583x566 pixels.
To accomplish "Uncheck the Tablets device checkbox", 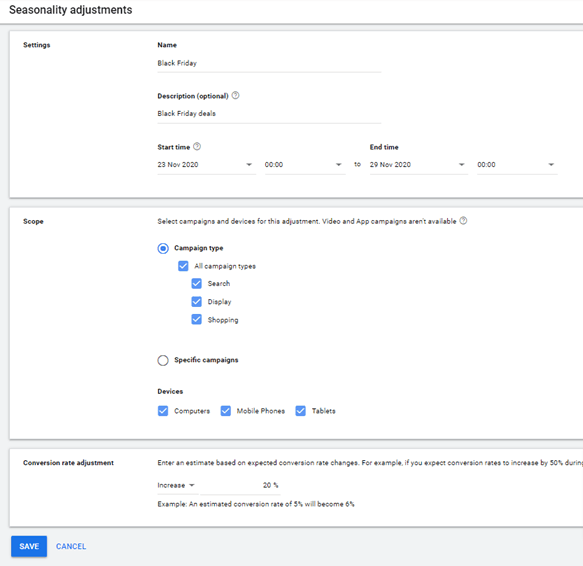I will (300, 411).
